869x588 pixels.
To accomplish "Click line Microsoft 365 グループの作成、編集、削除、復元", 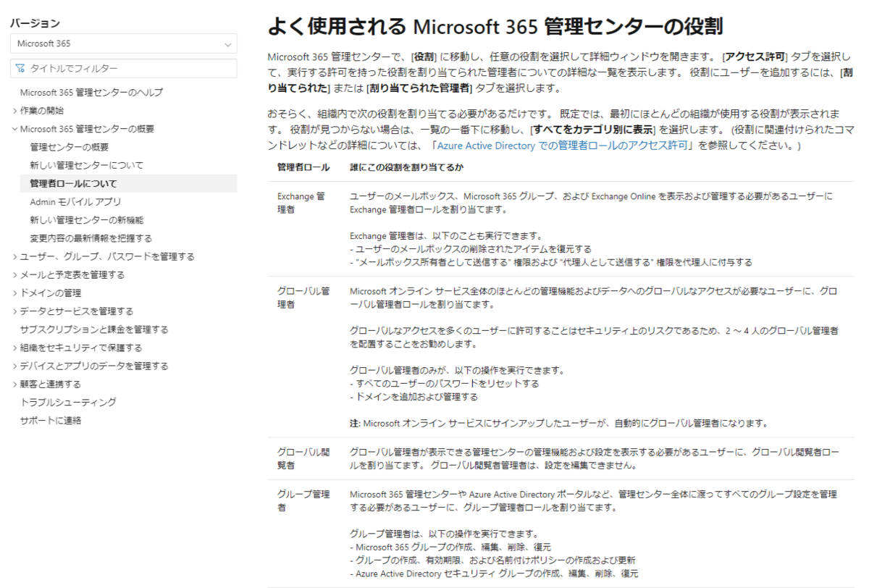I will pos(450,547).
